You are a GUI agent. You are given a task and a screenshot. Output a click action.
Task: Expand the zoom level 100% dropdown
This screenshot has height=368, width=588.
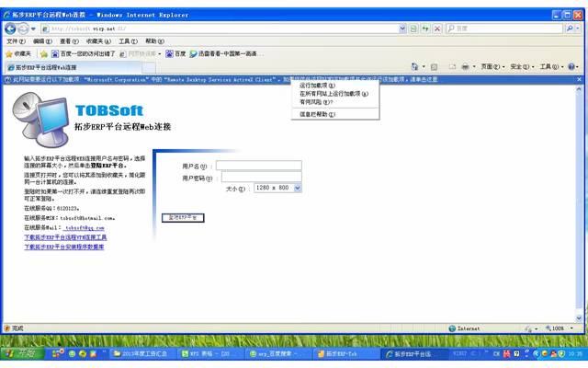point(571,328)
